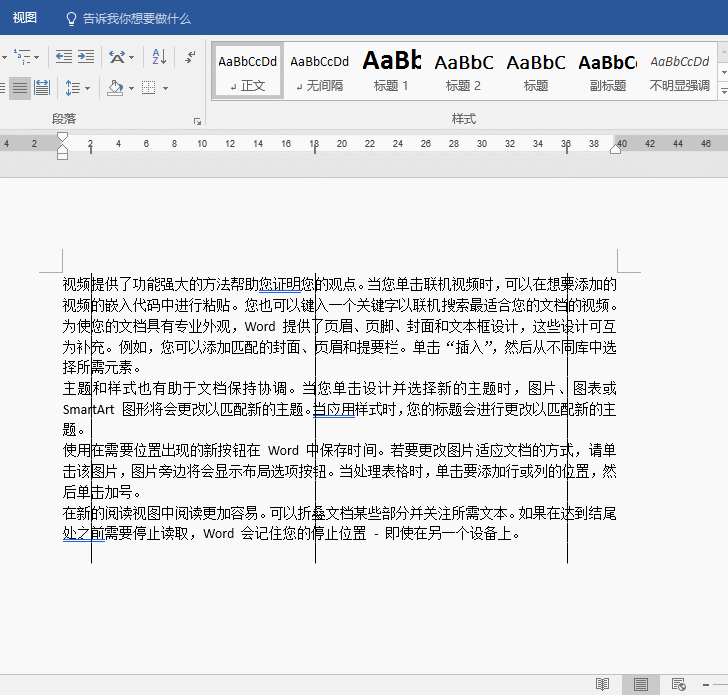Screen dimensions: 728x695
Task: Open the paragraph settings dialog launcher
Action: pos(197,121)
